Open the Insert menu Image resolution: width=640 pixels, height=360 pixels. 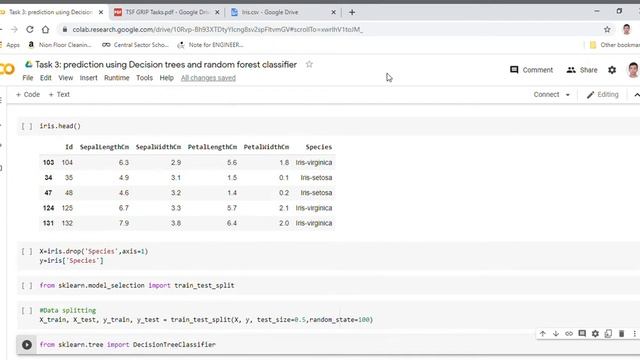pyautogui.click(x=89, y=78)
